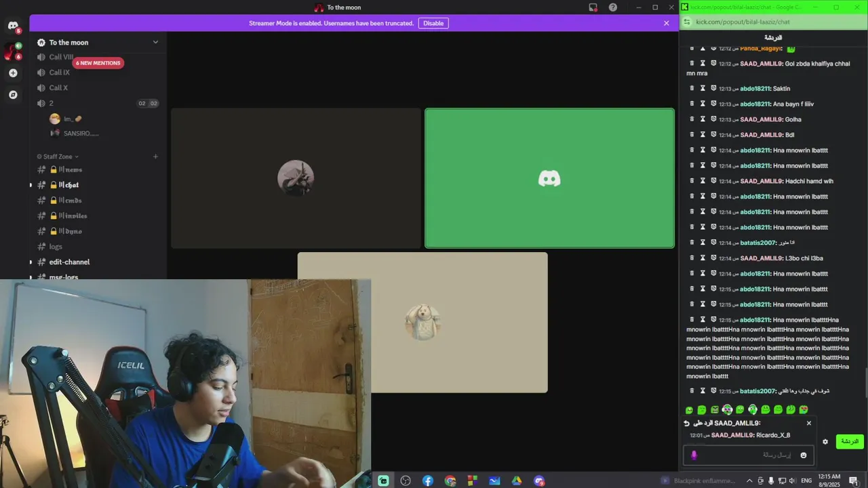Disable Streamer Mode via banner button
Screen dimensions: 868x488
coord(433,23)
